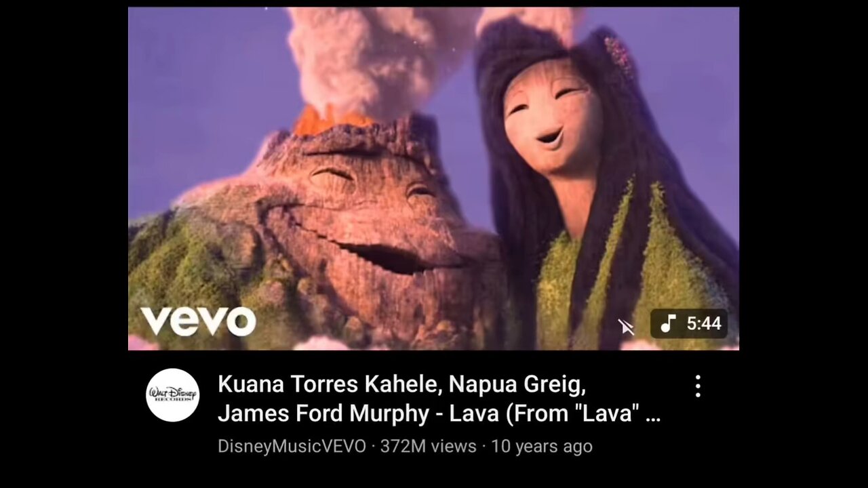Play the Lava video thumbnail
Image resolution: width=868 pixels, height=488 pixels.
[433, 178]
